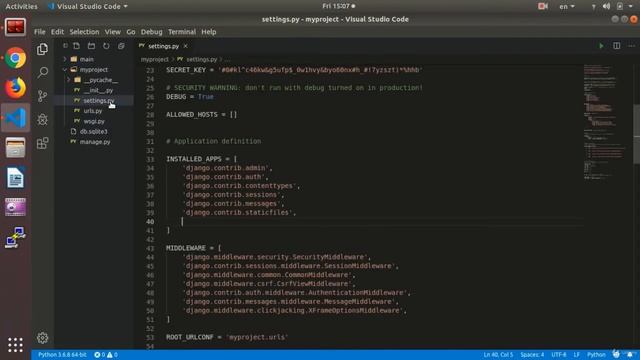Click the New File icon in Explorer

click(x=76, y=46)
